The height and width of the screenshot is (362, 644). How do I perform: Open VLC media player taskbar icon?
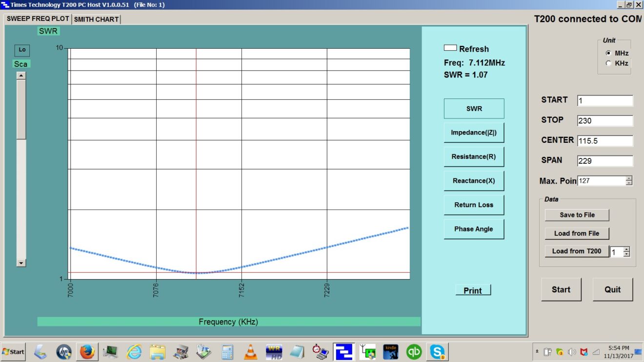[251, 351]
